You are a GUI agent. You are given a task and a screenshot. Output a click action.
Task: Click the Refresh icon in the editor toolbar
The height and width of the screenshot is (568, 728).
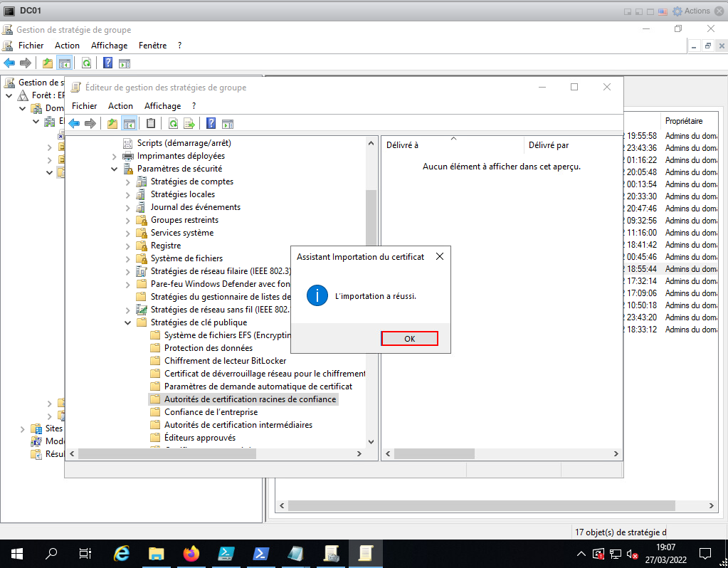click(x=173, y=124)
